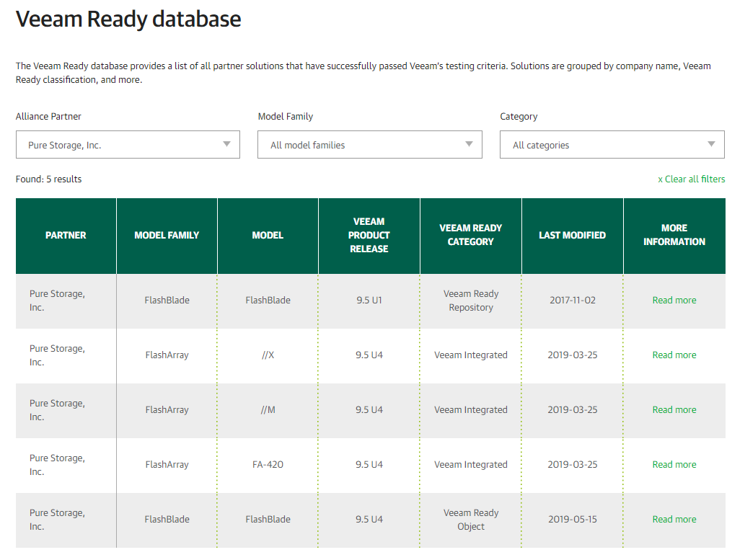Click the Found: 5 results text
Screen dimensions: 745x560
tap(48, 179)
